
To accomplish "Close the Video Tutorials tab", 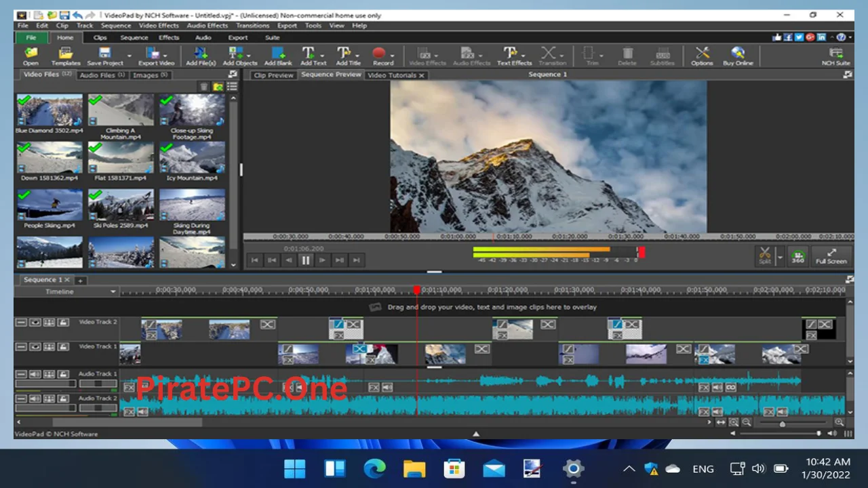I will tap(421, 75).
